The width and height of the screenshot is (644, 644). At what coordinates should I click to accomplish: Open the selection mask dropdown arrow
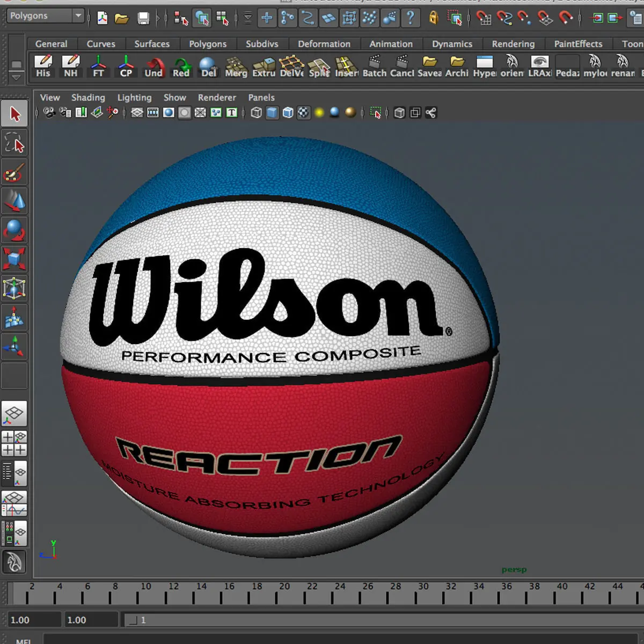(247, 18)
